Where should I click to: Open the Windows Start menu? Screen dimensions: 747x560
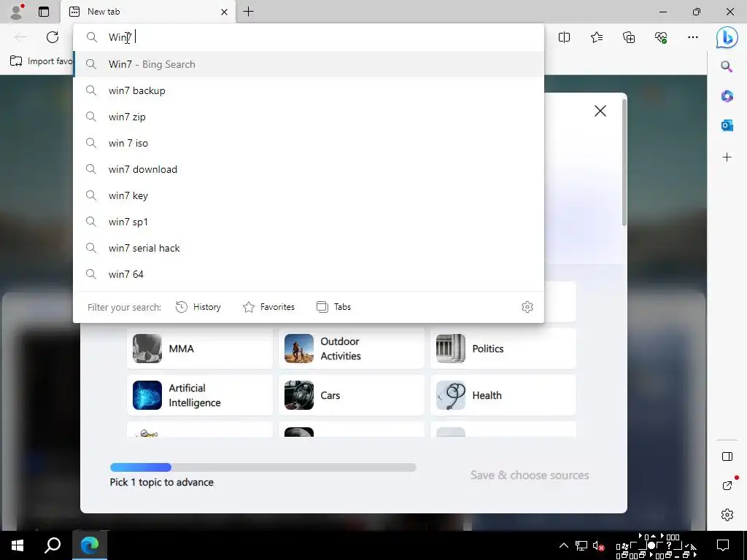18,545
